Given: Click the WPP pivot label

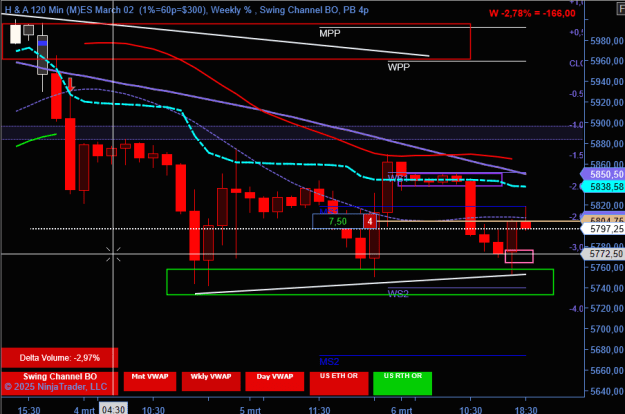Looking at the screenshot, I should tap(399, 67).
